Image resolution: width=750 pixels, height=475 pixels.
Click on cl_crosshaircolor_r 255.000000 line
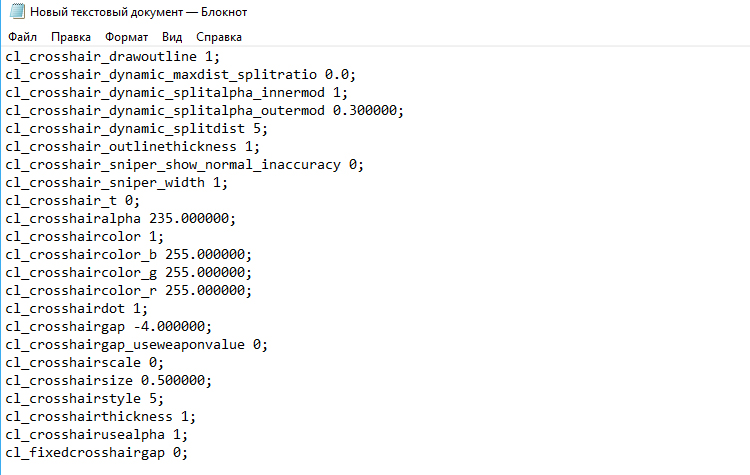[129, 290]
